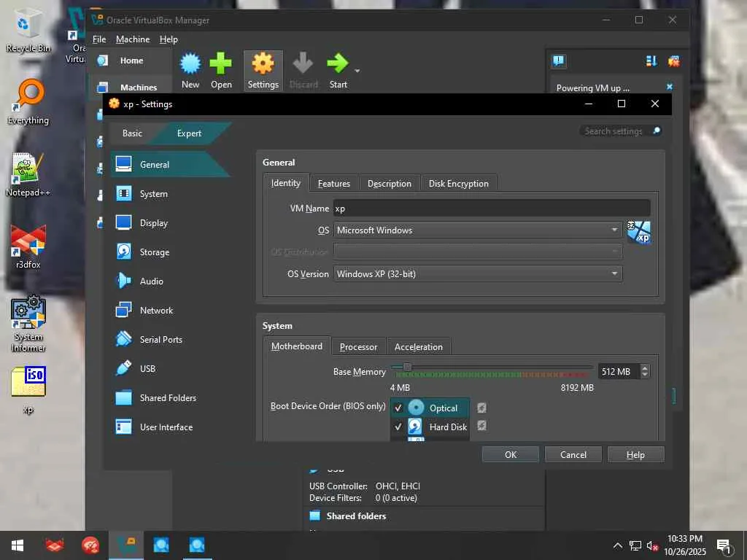The image size is (747, 560).
Task: Open the Shared Folders settings category
Action: pos(169,398)
